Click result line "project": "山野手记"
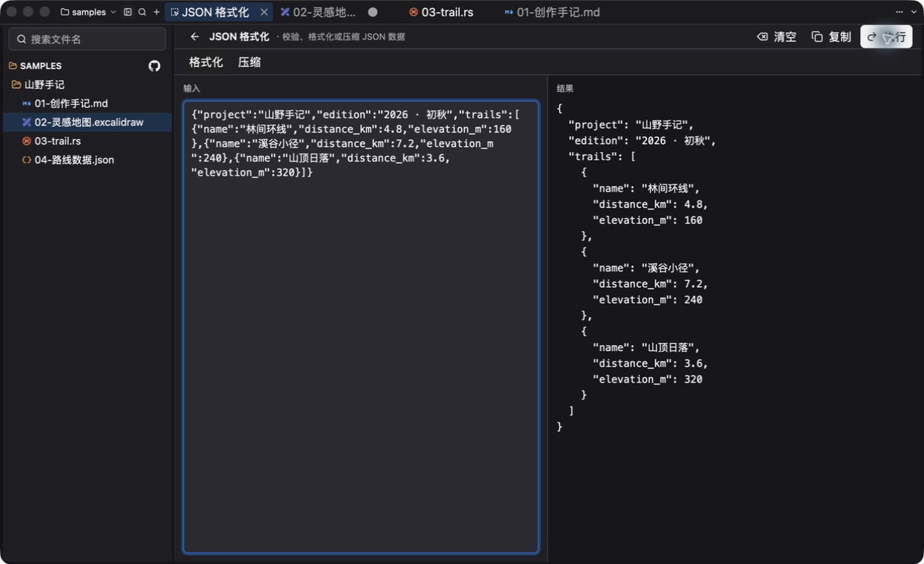 [631, 125]
